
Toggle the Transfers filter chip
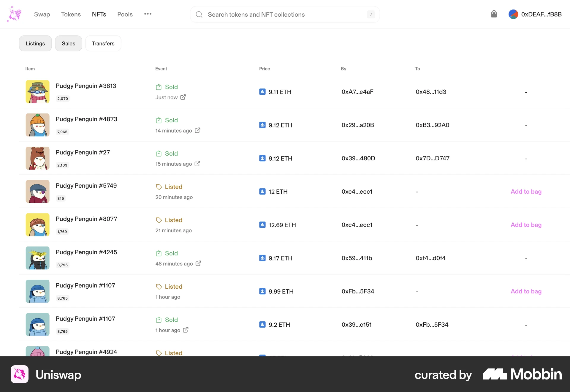[x=103, y=43]
